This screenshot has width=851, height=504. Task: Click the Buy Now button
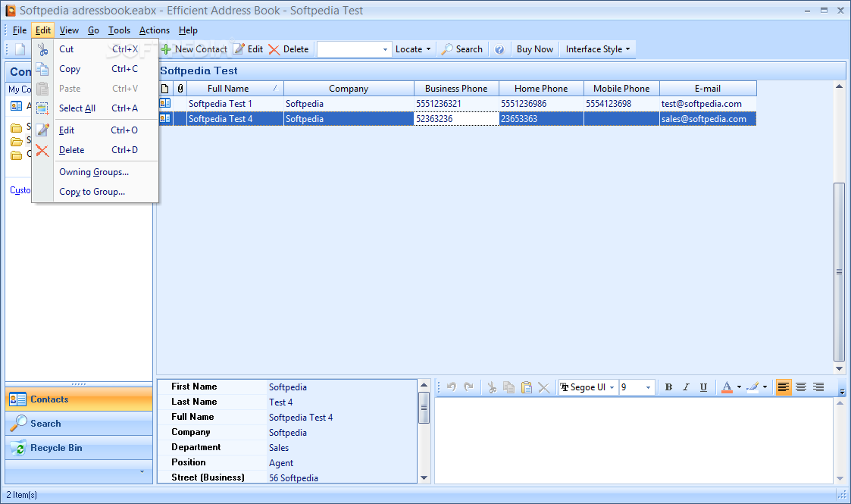click(x=534, y=49)
